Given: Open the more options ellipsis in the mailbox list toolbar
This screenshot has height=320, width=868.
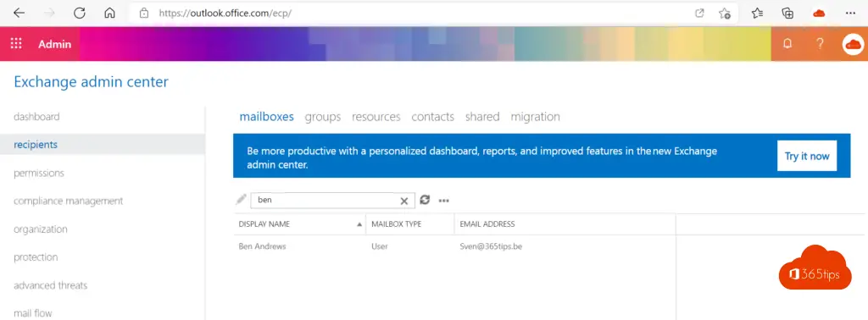Looking at the screenshot, I should tap(443, 201).
